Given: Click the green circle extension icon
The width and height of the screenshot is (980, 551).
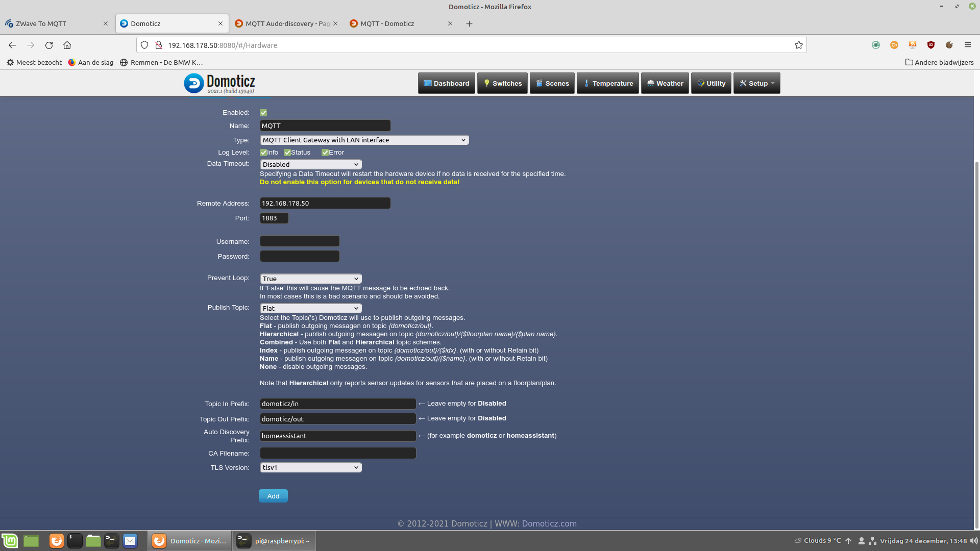Looking at the screenshot, I should point(876,45).
